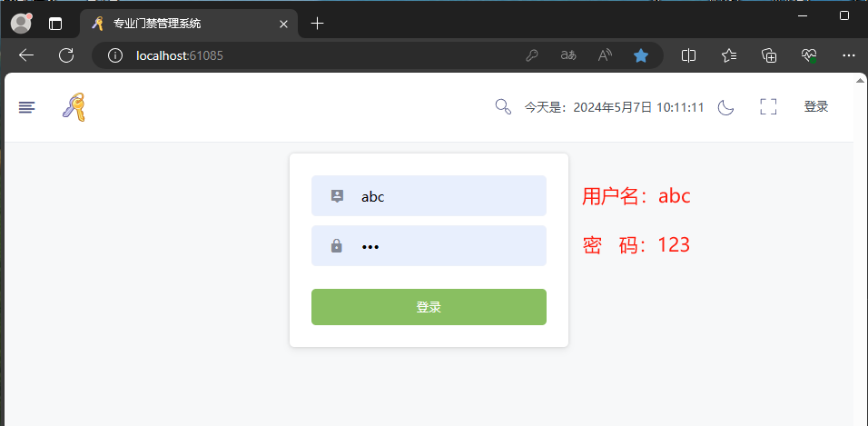Click the red text 密 码：123

tap(636, 245)
